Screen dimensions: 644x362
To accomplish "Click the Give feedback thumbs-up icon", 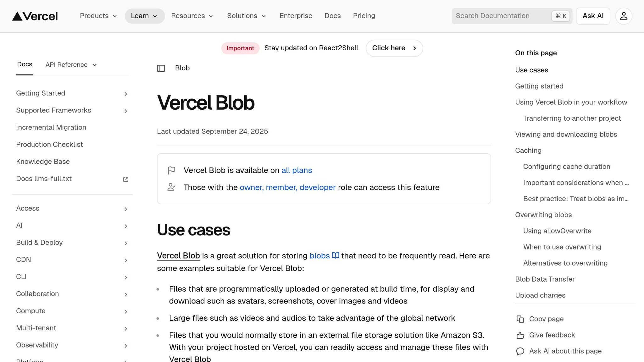I will (x=520, y=335).
